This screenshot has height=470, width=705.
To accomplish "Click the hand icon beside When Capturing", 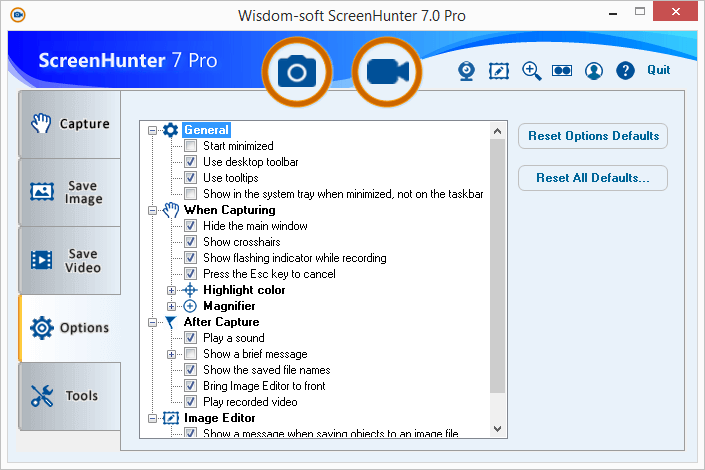I will click(x=171, y=210).
